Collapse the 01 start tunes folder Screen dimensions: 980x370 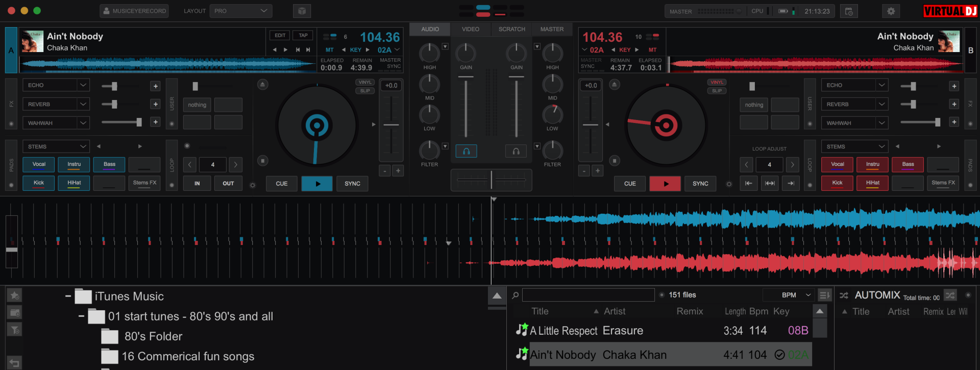(x=81, y=316)
